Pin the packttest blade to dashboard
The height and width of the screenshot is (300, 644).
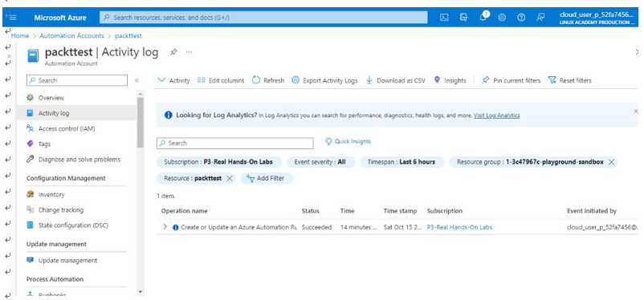[173, 52]
